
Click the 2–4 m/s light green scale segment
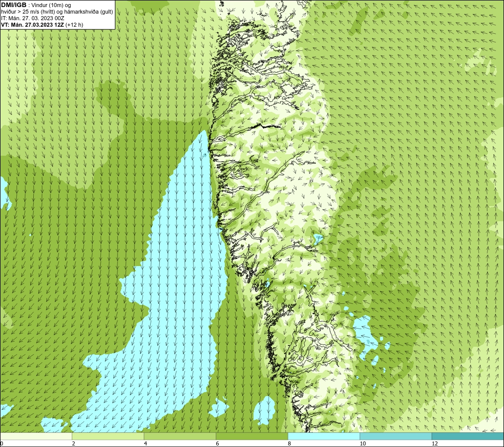pyautogui.click(x=108, y=436)
